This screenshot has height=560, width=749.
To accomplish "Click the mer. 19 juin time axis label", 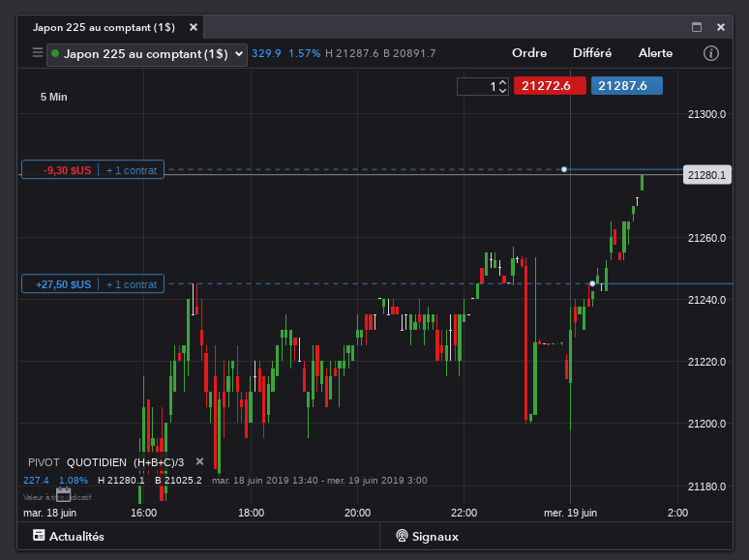I will 570,513.
